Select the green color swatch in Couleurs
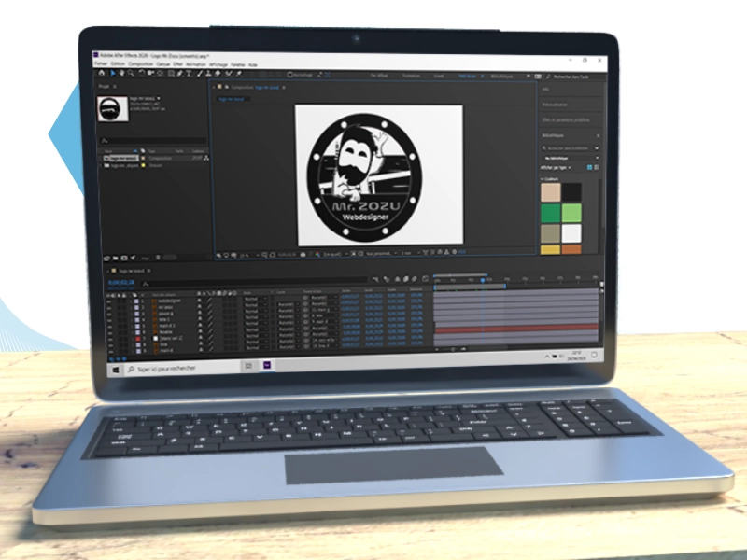This screenshot has width=747, height=560. coord(549,211)
